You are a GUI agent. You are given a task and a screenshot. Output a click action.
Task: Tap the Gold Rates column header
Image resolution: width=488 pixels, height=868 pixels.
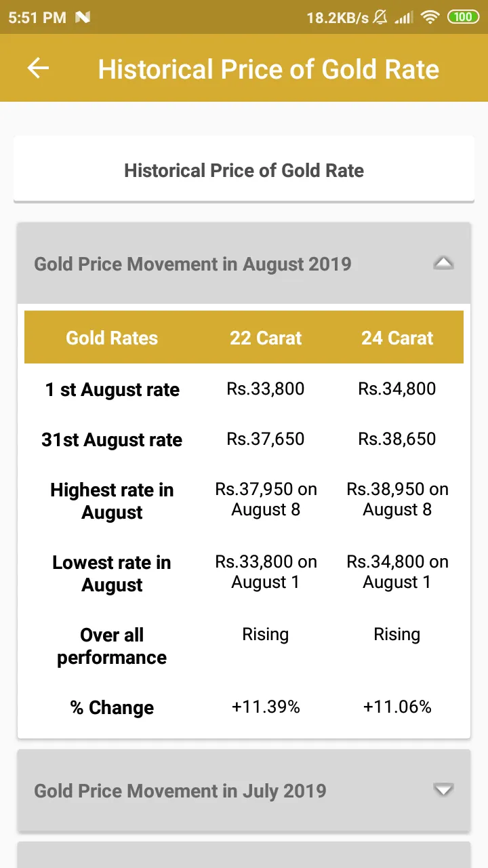click(x=112, y=338)
